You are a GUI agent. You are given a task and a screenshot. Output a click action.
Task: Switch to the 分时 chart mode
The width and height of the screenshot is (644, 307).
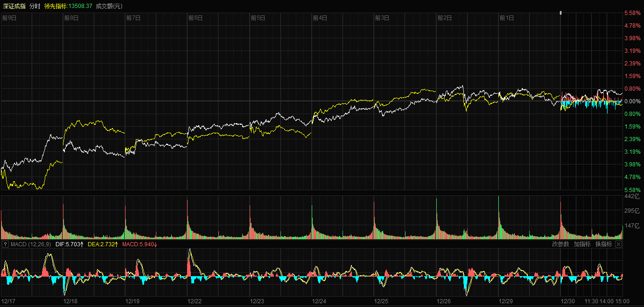35,6
